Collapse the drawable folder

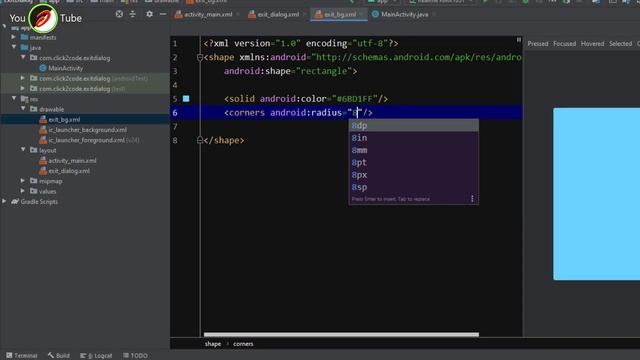[x=23, y=109]
